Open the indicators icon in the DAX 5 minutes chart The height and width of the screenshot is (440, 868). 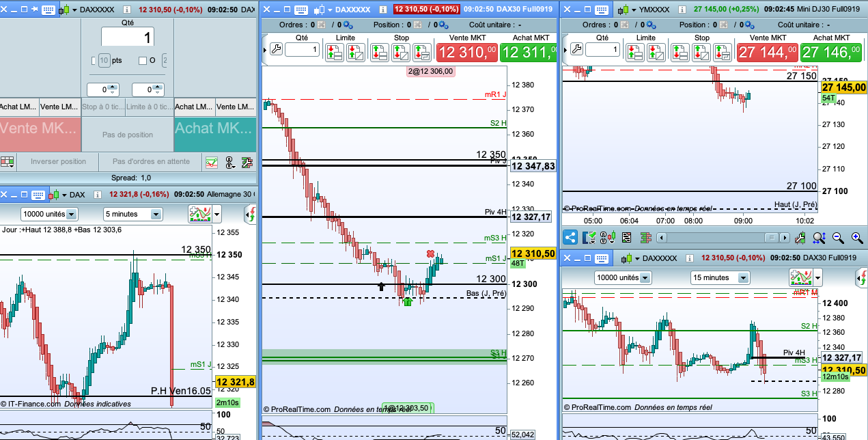tap(199, 214)
